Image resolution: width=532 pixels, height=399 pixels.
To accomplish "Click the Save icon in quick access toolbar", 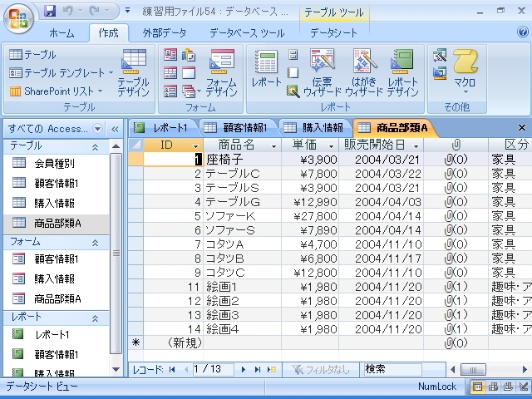I will point(50,12).
